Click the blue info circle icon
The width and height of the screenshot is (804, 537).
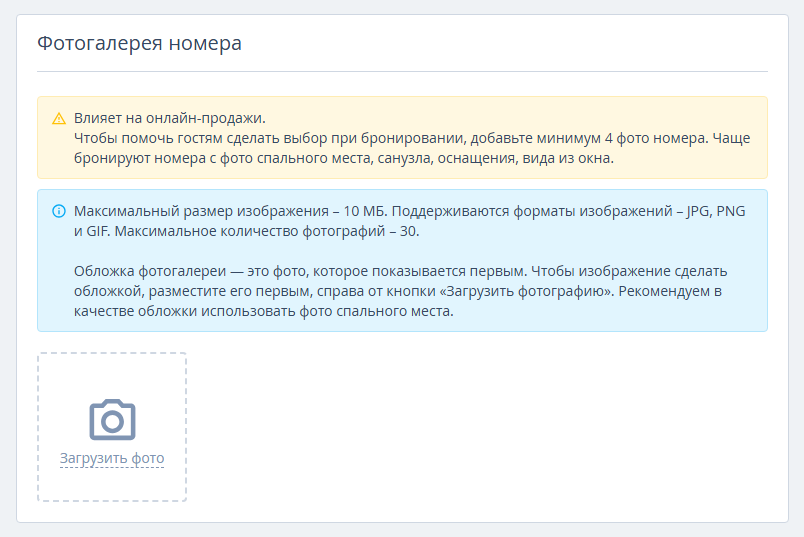click(x=59, y=211)
